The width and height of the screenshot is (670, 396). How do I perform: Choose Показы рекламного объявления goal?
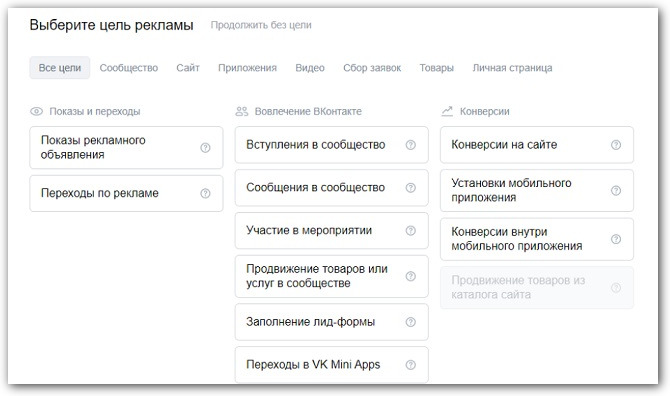pos(126,147)
